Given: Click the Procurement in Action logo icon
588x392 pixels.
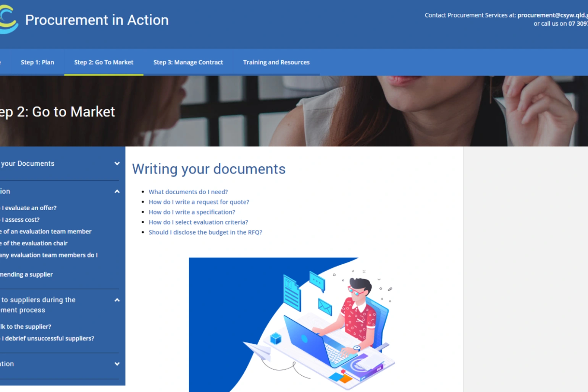Looking at the screenshot, I should [x=8, y=19].
